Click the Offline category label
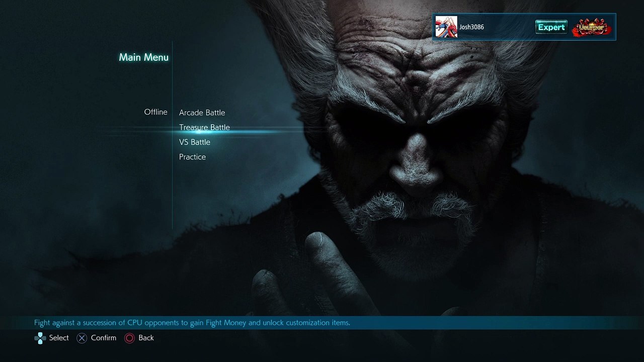 click(x=155, y=112)
